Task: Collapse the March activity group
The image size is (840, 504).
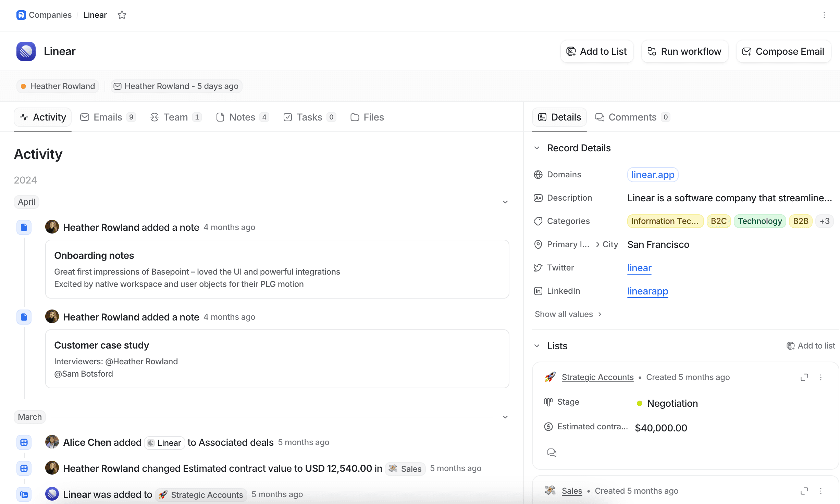Action: pos(505,417)
